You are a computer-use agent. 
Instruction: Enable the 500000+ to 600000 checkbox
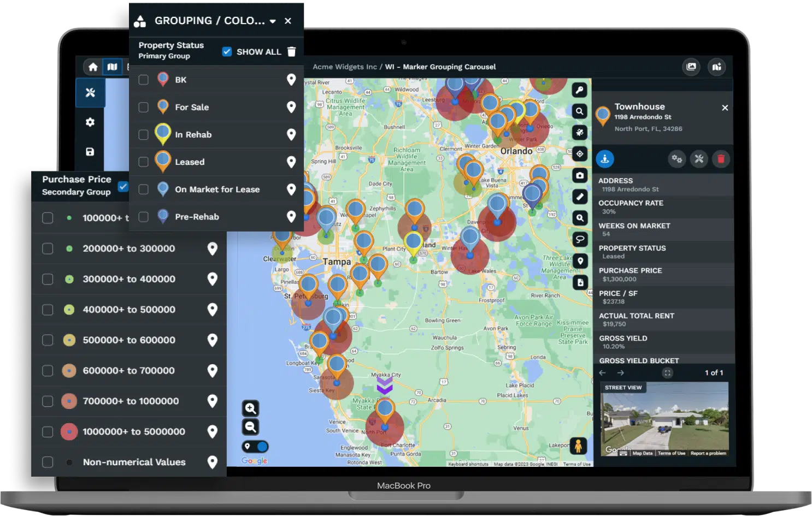(x=48, y=340)
